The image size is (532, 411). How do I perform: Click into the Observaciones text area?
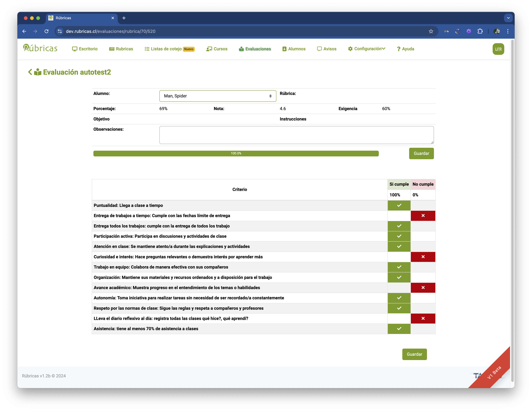pos(296,135)
